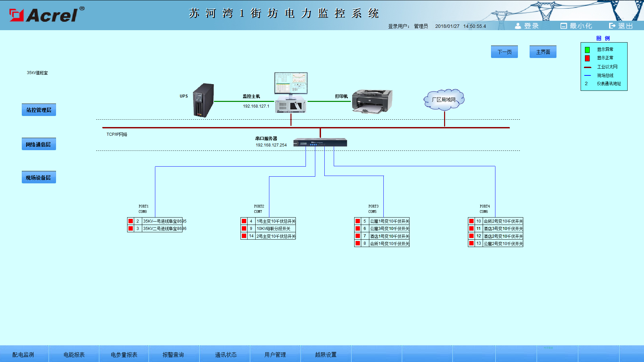Viewport: 644px width, 362px height.
Task: Click device label 酒店3号变10千伏开关
Action: pyautogui.click(x=503, y=229)
